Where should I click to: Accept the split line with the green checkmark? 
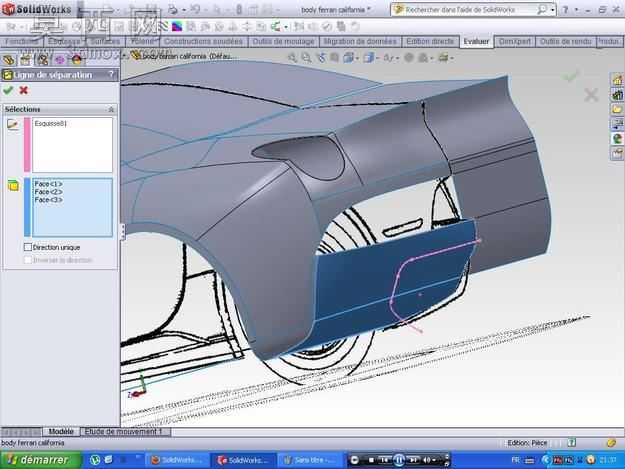(8, 90)
